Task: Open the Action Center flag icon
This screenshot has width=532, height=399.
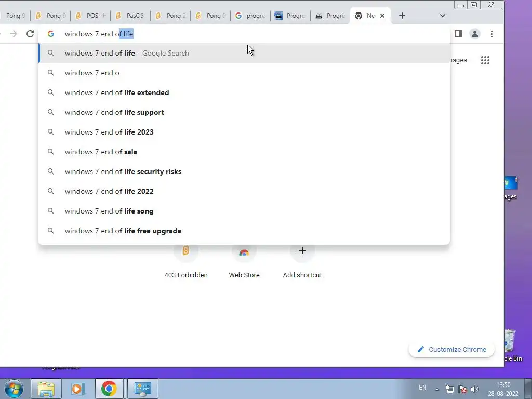Action: point(462,389)
